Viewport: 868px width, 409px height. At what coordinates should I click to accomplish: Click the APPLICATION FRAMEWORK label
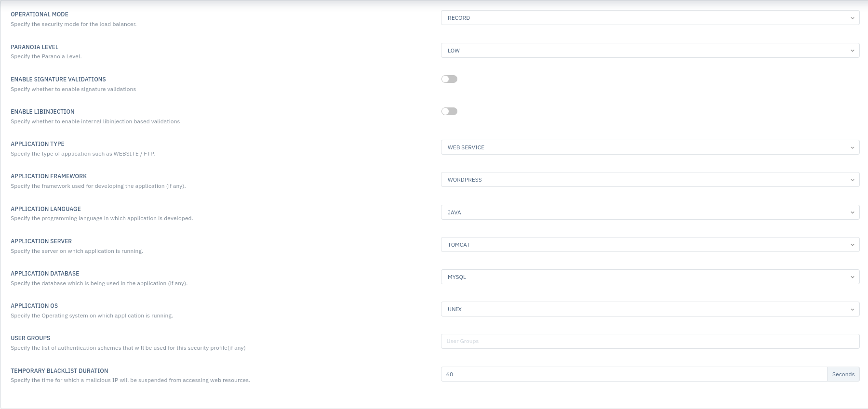pyautogui.click(x=49, y=176)
